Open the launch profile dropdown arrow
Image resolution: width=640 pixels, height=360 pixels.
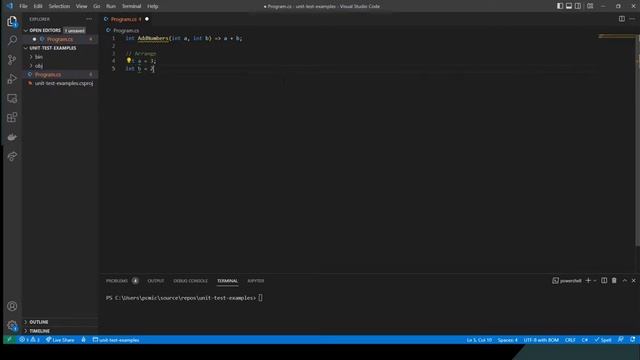(595, 281)
